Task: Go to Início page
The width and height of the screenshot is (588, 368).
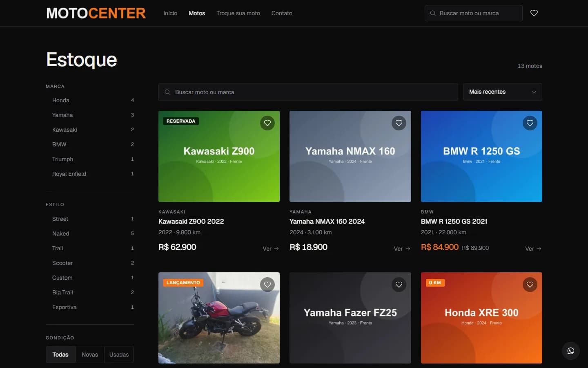Action: tap(170, 13)
